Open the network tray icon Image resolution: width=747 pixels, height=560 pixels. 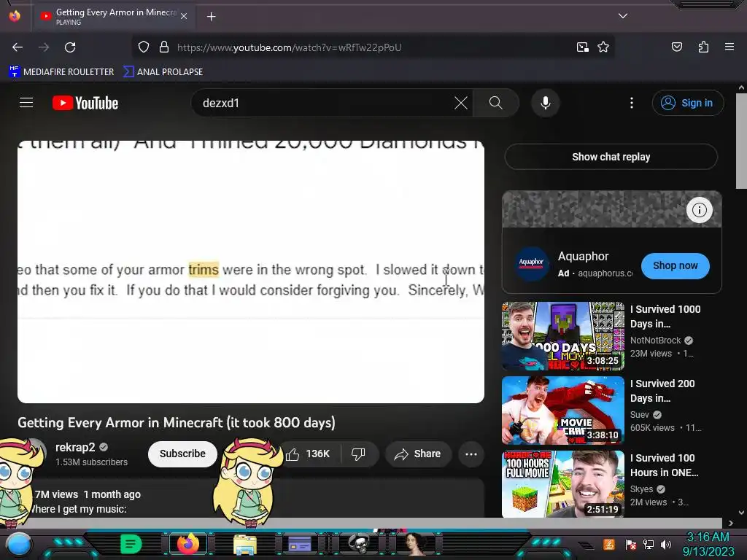[x=648, y=544]
